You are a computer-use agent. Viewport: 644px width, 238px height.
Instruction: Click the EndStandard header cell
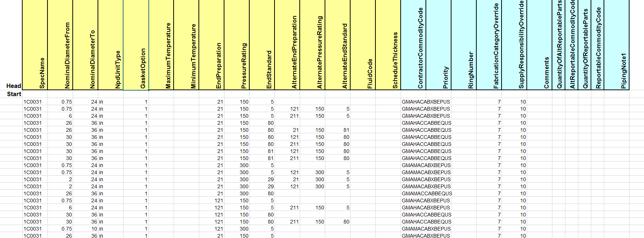[x=262, y=45]
